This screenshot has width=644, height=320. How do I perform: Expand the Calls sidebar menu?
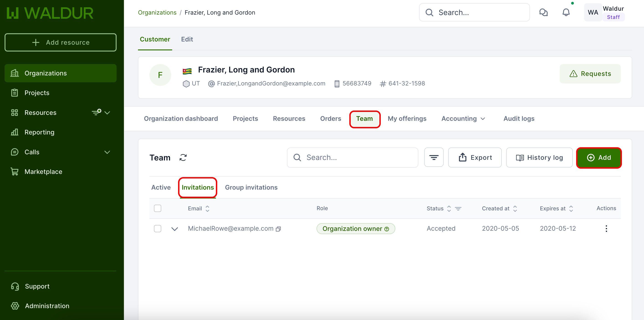tap(107, 152)
